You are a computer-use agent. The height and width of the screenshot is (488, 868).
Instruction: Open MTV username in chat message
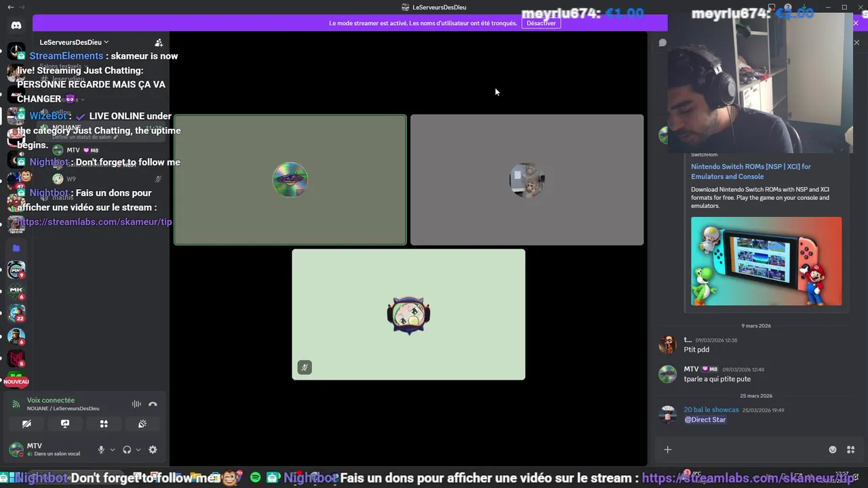tap(691, 369)
